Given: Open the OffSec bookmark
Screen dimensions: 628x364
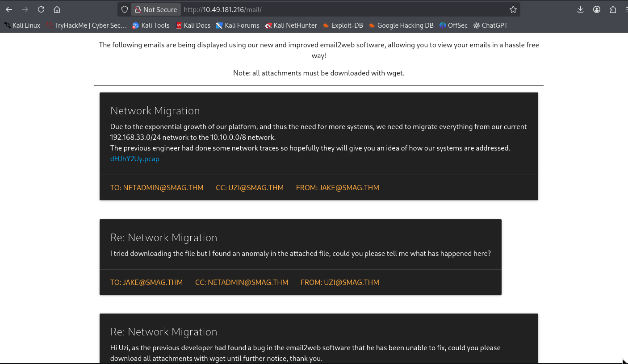Looking at the screenshot, I should click(x=453, y=25).
